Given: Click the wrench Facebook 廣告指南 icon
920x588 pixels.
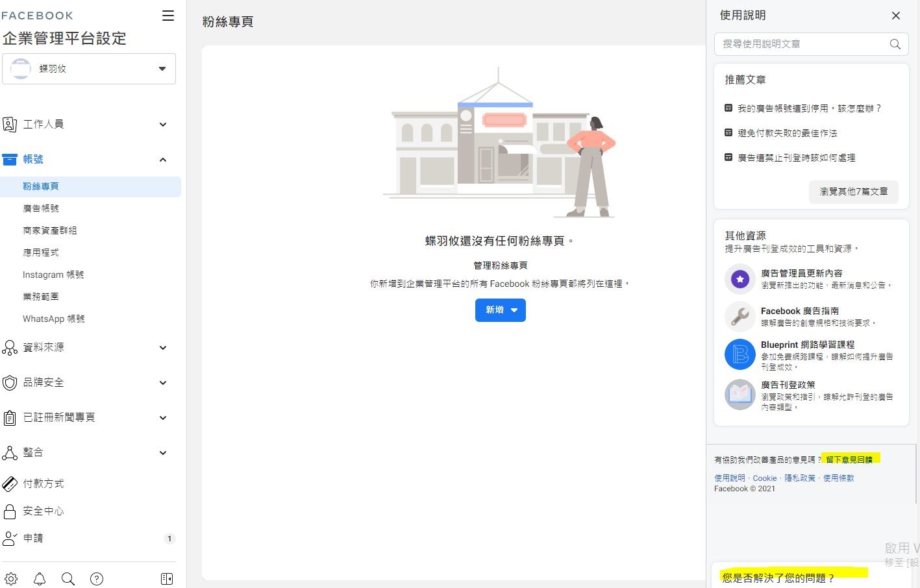Looking at the screenshot, I should (x=740, y=317).
